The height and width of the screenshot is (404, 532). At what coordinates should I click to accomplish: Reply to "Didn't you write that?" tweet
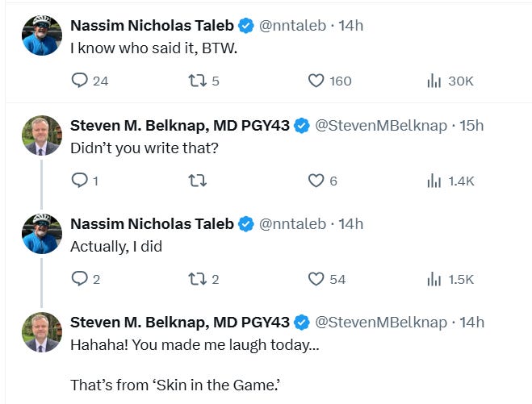[x=79, y=181]
